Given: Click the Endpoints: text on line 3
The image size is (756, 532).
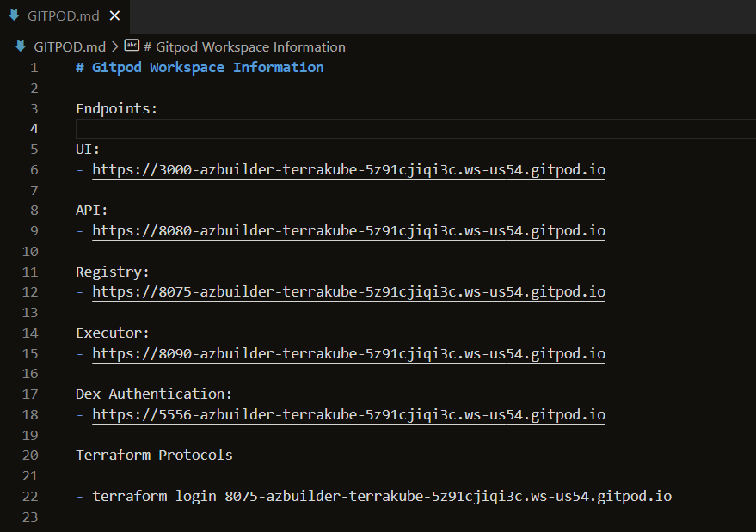Looking at the screenshot, I should click(x=117, y=109).
